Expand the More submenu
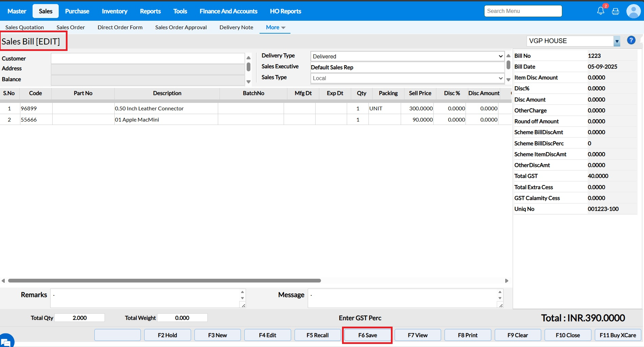The height and width of the screenshot is (347, 644). pyautogui.click(x=275, y=28)
